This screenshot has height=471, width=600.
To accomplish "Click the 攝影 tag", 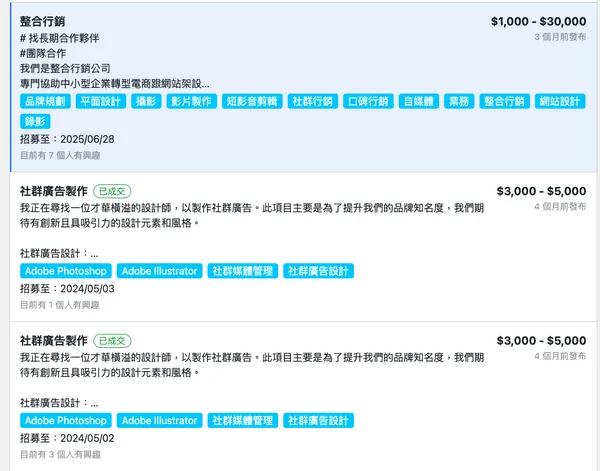I will click(146, 101).
